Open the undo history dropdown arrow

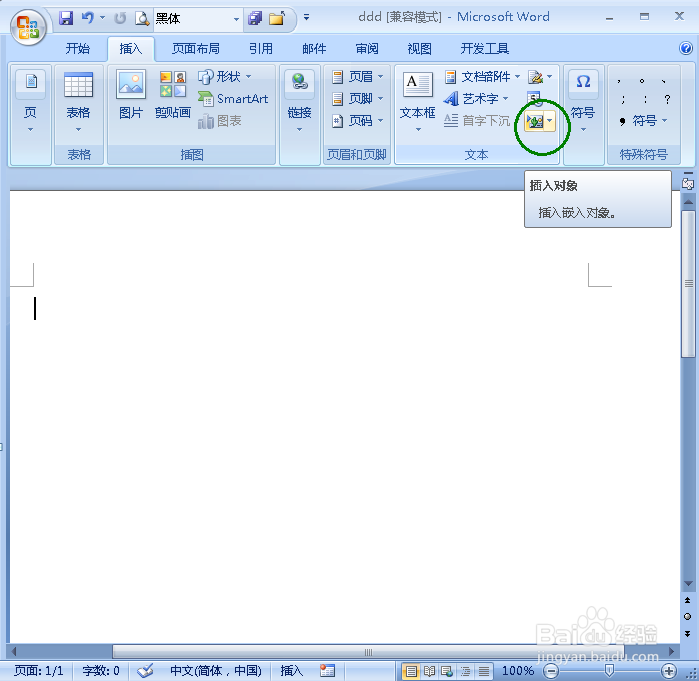point(102,18)
